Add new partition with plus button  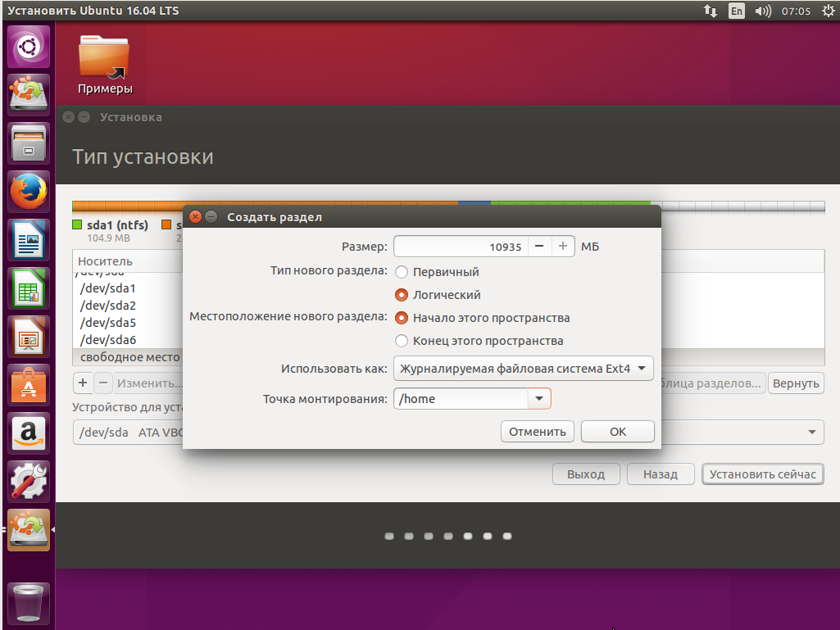[x=83, y=383]
